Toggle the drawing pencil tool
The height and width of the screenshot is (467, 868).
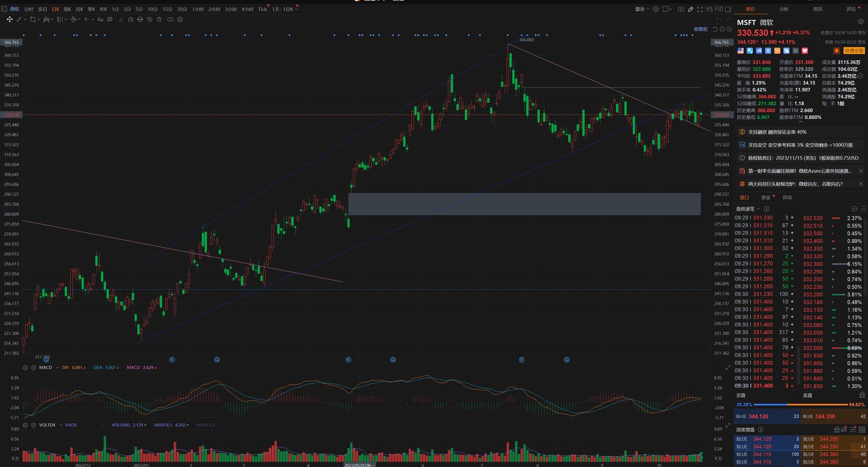(x=691, y=9)
